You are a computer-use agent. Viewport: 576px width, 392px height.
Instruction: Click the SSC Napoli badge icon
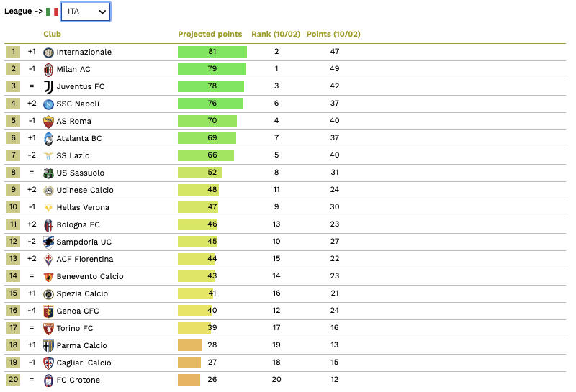[48, 104]
